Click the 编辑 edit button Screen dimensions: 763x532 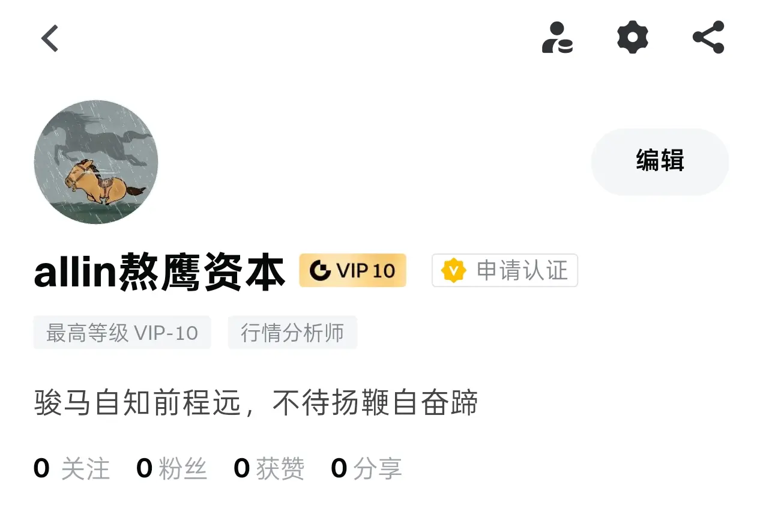click(x=660, y=162)
